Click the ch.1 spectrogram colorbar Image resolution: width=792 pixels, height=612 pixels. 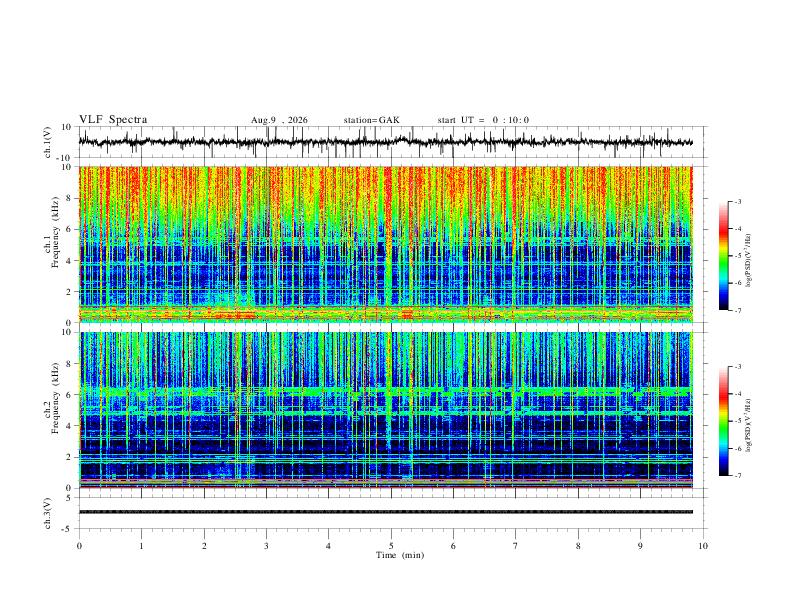[723, 256]
